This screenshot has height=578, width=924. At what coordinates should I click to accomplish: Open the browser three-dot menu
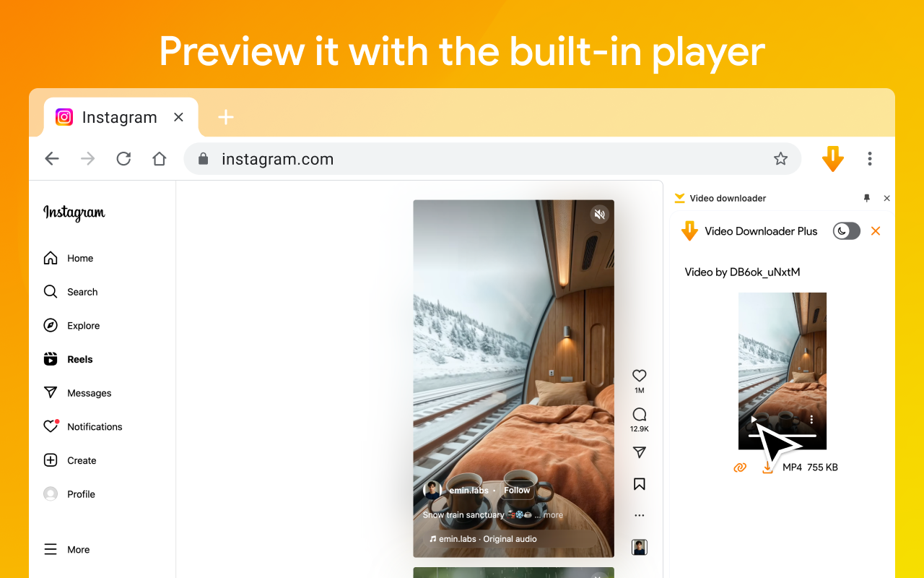870,159
